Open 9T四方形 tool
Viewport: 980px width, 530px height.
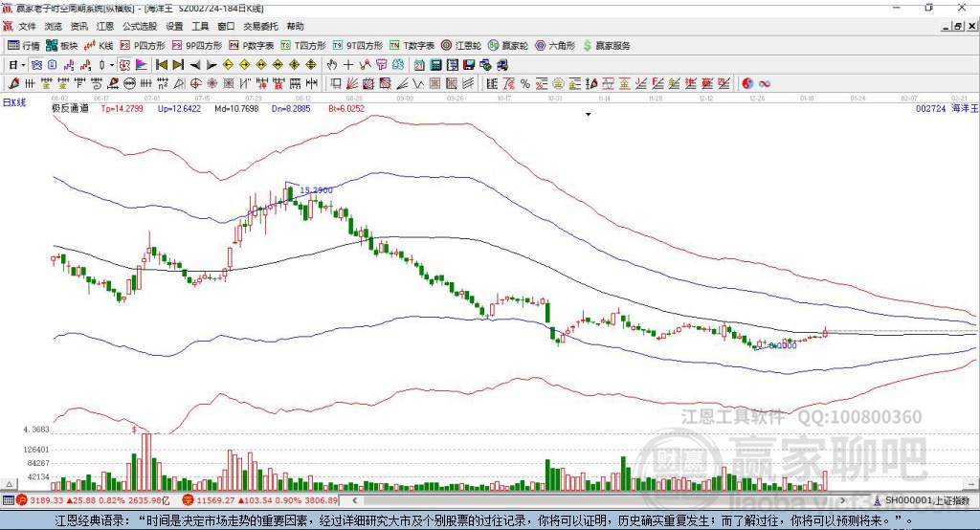pyautogui.click(x=358, y=46)
